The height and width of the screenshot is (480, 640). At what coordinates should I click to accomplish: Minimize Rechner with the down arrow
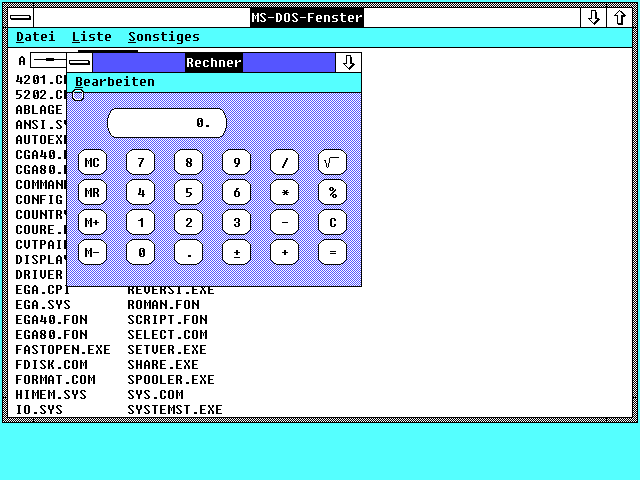point(348,62)
